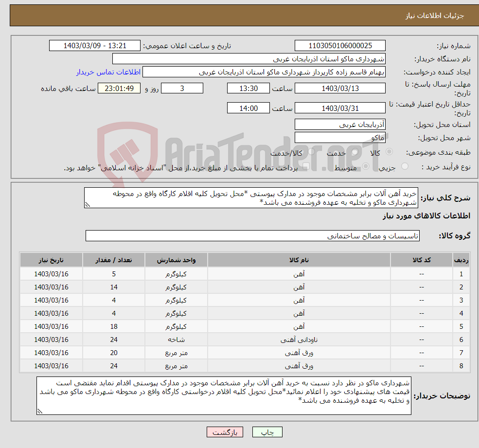Click the شرح کلی نیاز description box
The width and height of the screenshot is (479, 448).
pyautogui.click(x=251, y=198)
